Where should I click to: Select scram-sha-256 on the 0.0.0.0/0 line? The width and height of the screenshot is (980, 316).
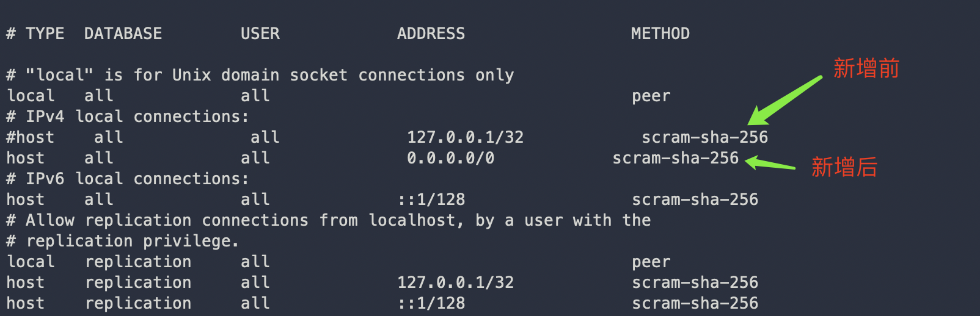[x=675, y=158]
